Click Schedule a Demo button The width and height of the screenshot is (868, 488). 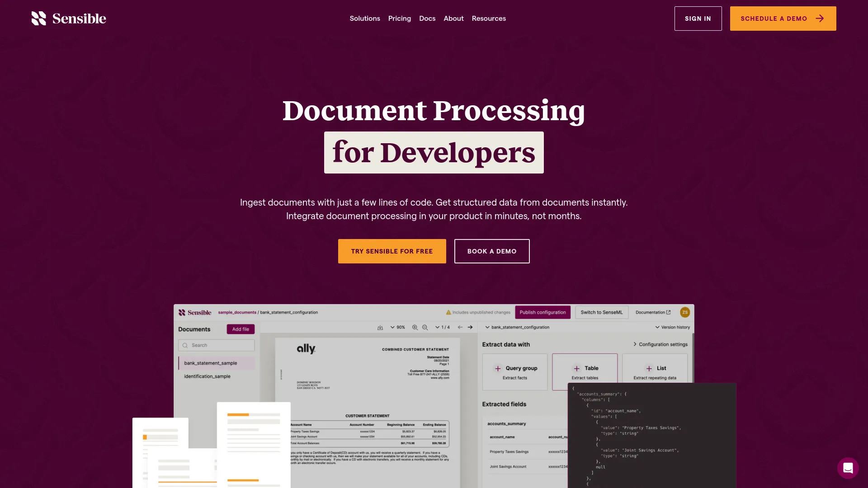783,19
